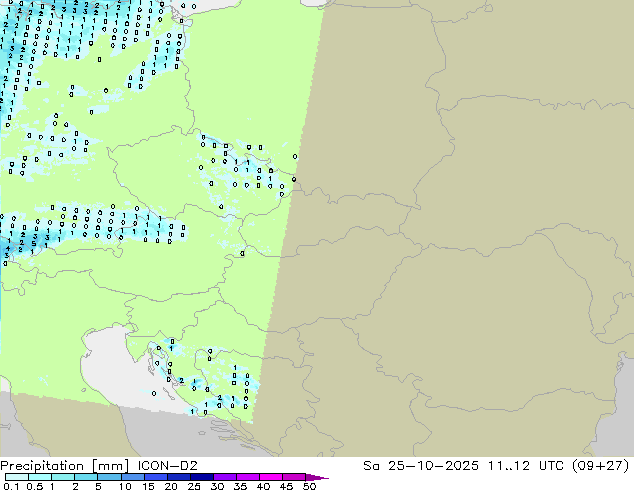Click the '20' legend scale label

(171, 486)
